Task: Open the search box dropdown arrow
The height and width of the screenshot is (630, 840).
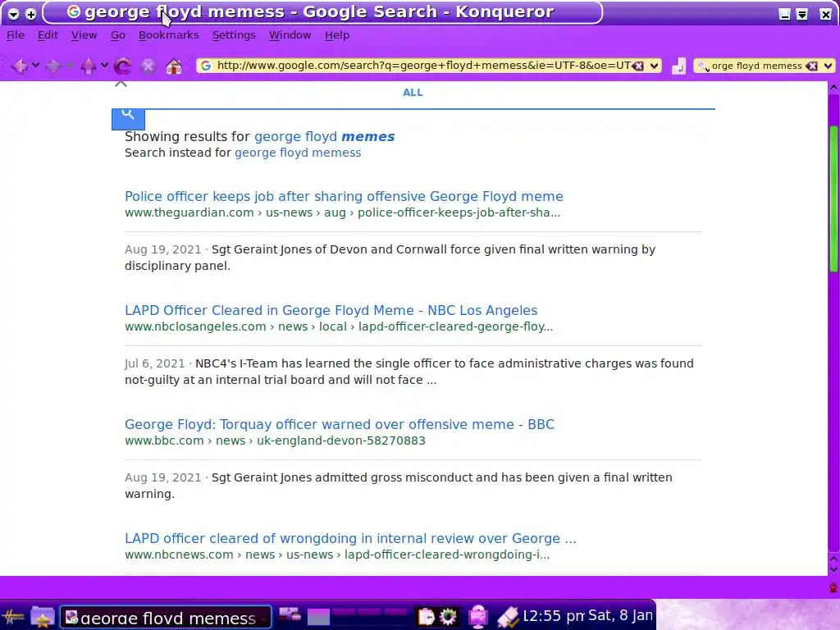Action: [829, 66]
